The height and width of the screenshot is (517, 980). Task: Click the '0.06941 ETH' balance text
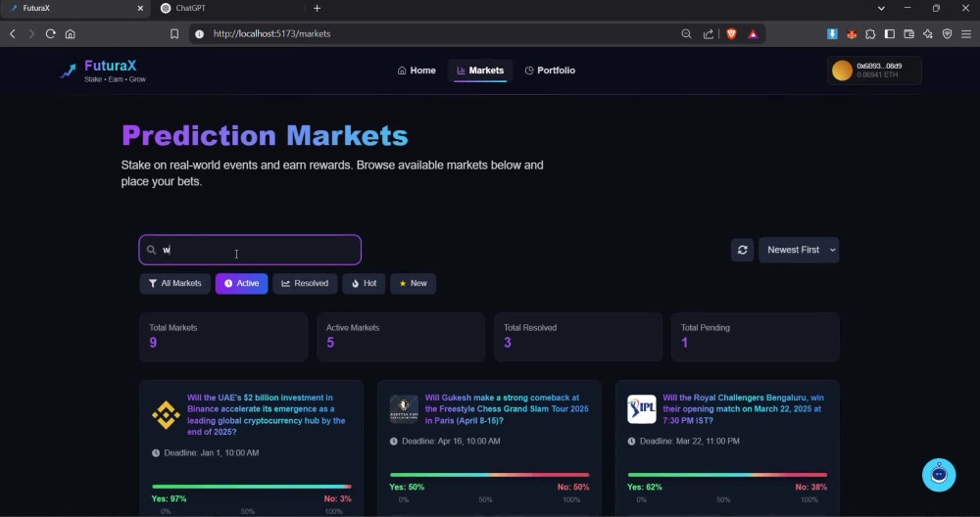pyautogui.click(x=877, y=75)
